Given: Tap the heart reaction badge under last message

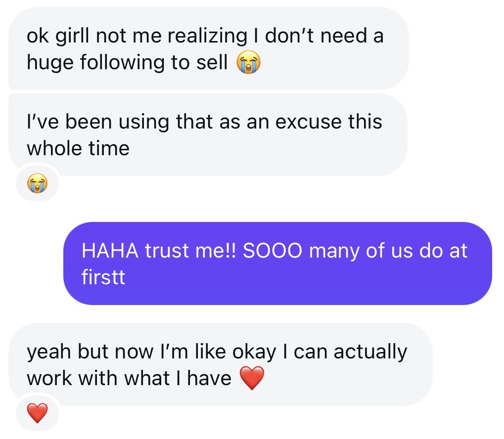Looking at the screenshot, I should (38, 413).
